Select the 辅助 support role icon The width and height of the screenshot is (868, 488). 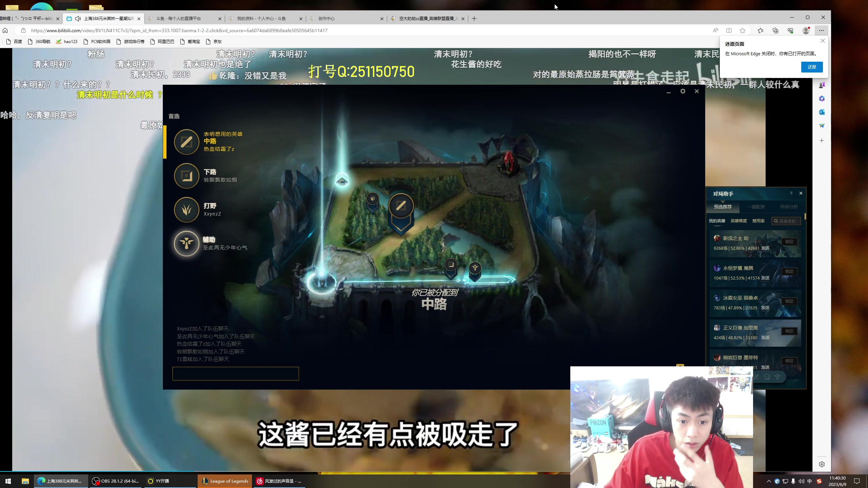[186, 243]
